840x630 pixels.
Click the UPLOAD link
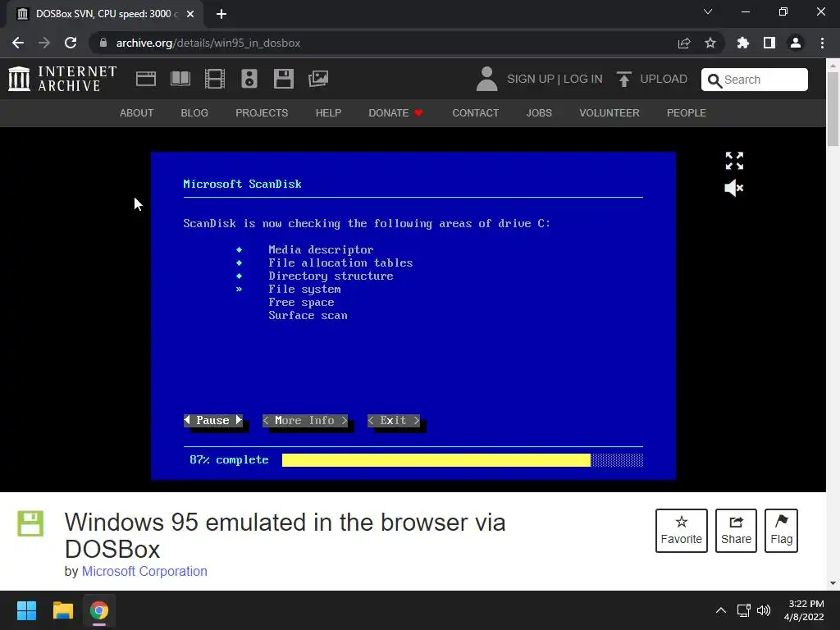coord(663,80)
